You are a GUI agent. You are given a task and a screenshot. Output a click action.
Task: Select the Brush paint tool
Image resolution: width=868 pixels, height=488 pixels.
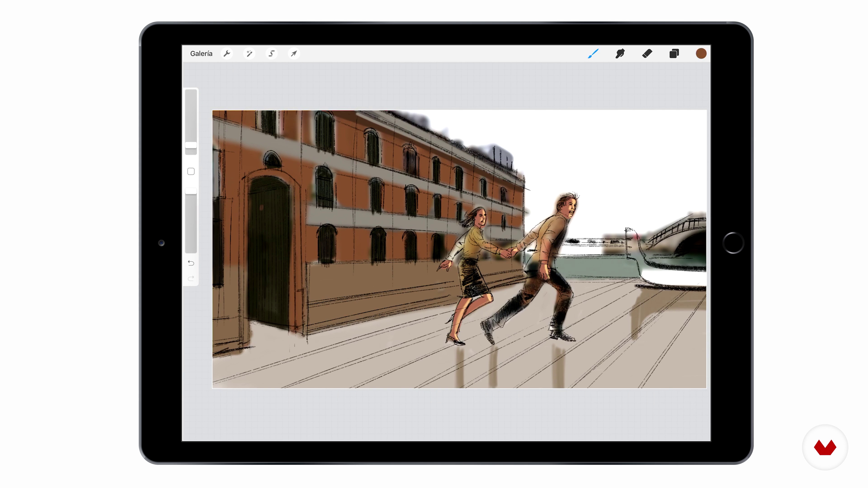(593, 54)
